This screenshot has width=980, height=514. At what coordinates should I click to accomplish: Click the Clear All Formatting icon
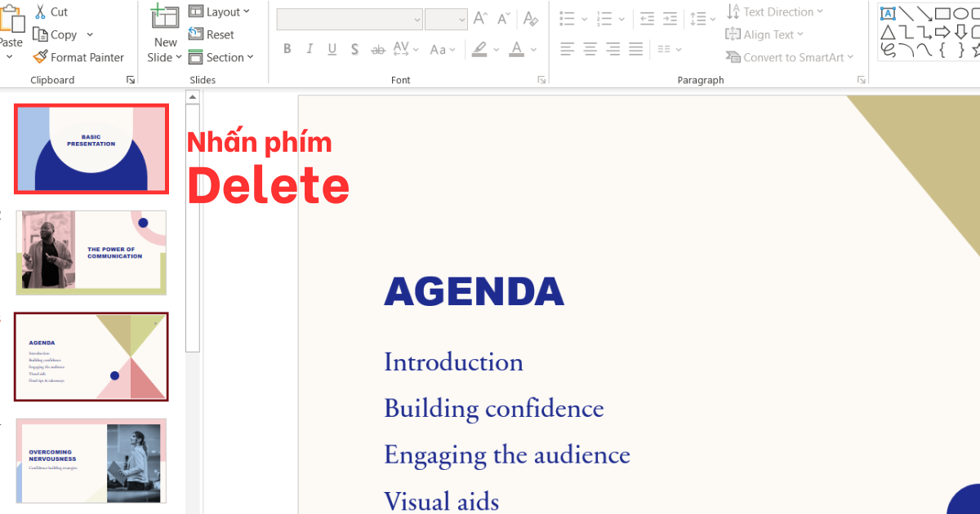(531, 18)
